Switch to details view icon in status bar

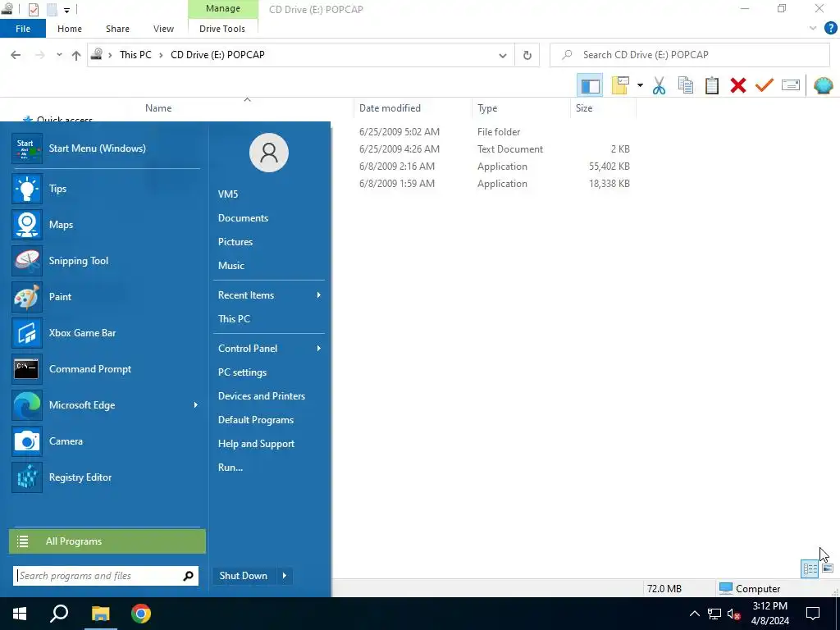810,568
